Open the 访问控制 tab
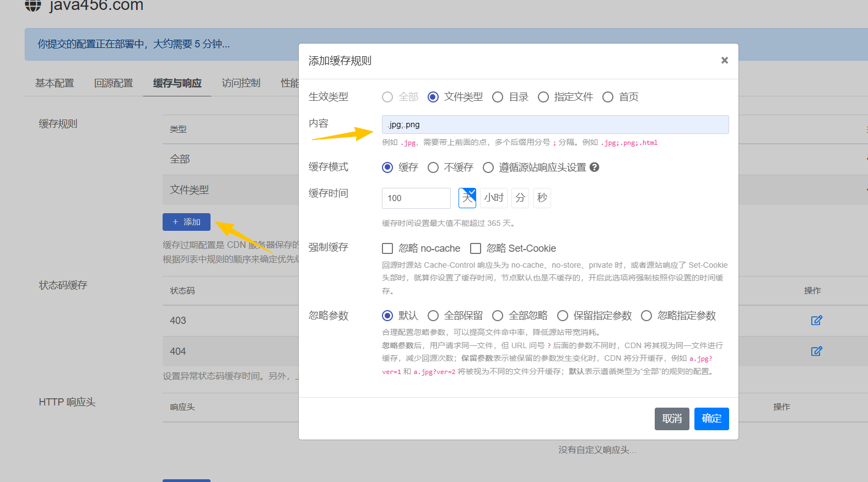 click(241, 83)
